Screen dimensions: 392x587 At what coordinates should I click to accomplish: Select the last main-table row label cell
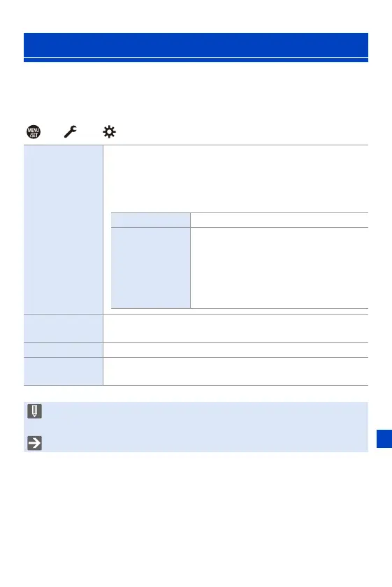point(64,371)
